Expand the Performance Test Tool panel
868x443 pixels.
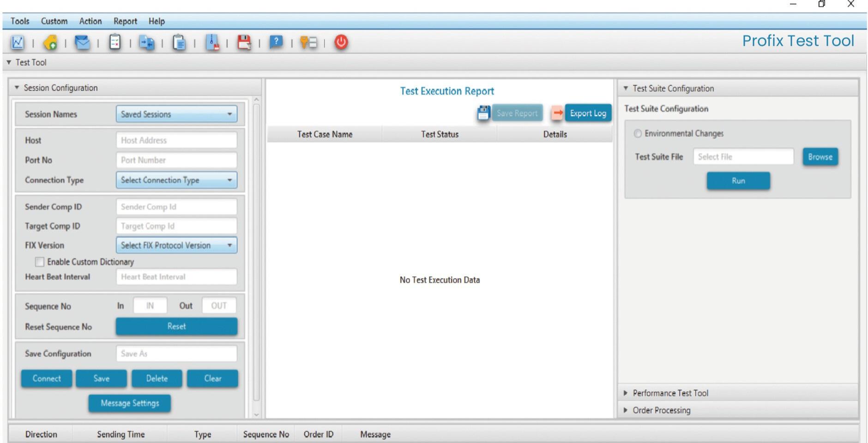click(x=626, y=393)
